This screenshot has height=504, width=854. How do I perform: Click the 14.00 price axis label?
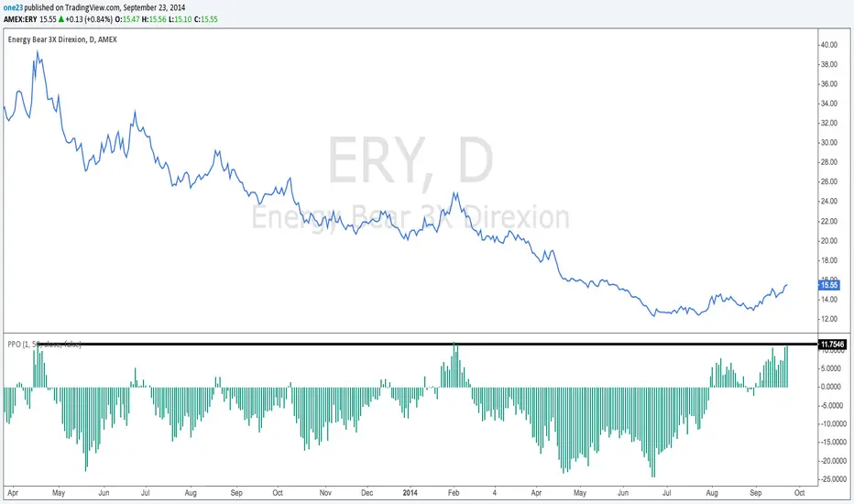[x=829, y=300]
